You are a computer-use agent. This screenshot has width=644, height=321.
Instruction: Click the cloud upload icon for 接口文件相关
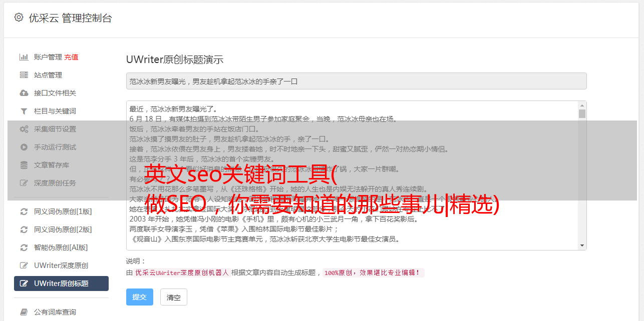pos(24,93)
